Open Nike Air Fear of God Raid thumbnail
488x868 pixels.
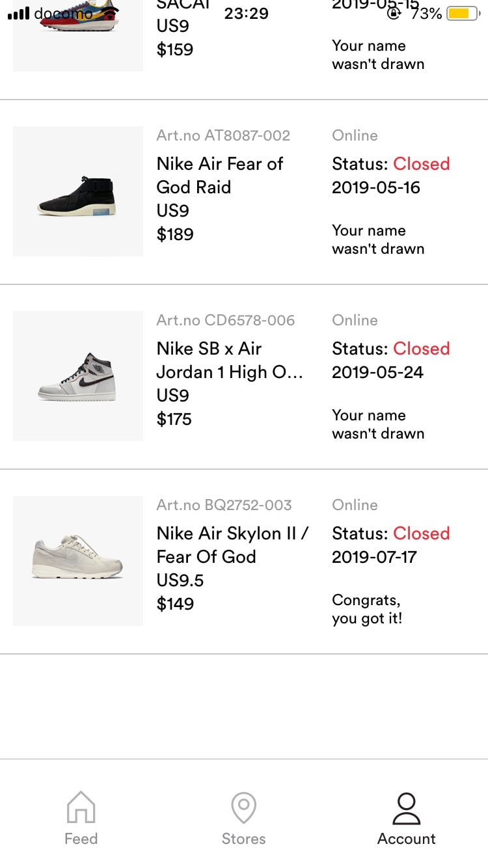point(78,191)
